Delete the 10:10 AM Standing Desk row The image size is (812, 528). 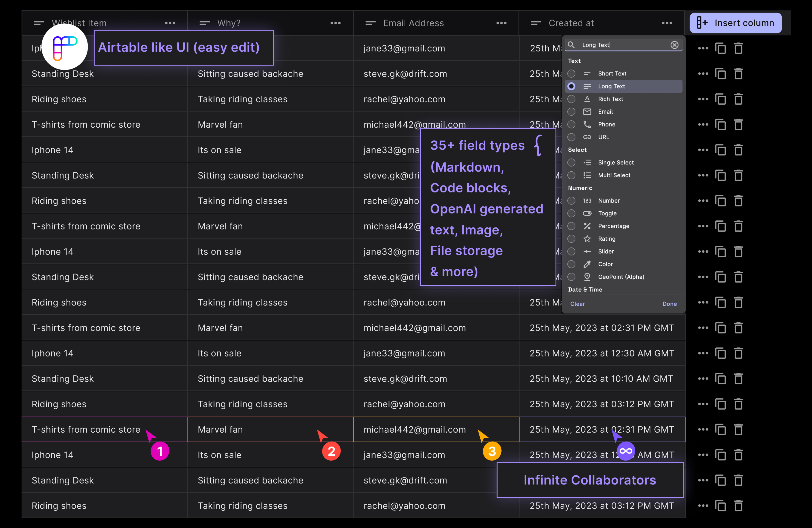[x=738, y=378]
